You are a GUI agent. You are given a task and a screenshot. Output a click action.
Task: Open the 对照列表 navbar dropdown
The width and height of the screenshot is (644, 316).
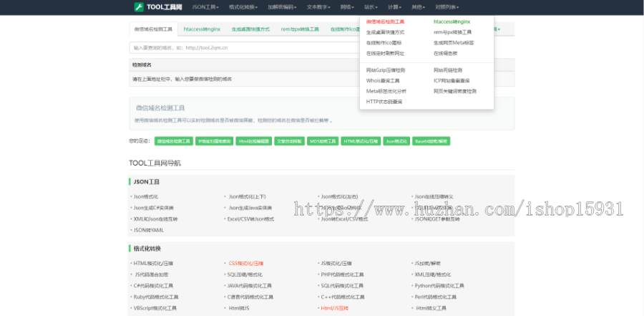(447, 7)
